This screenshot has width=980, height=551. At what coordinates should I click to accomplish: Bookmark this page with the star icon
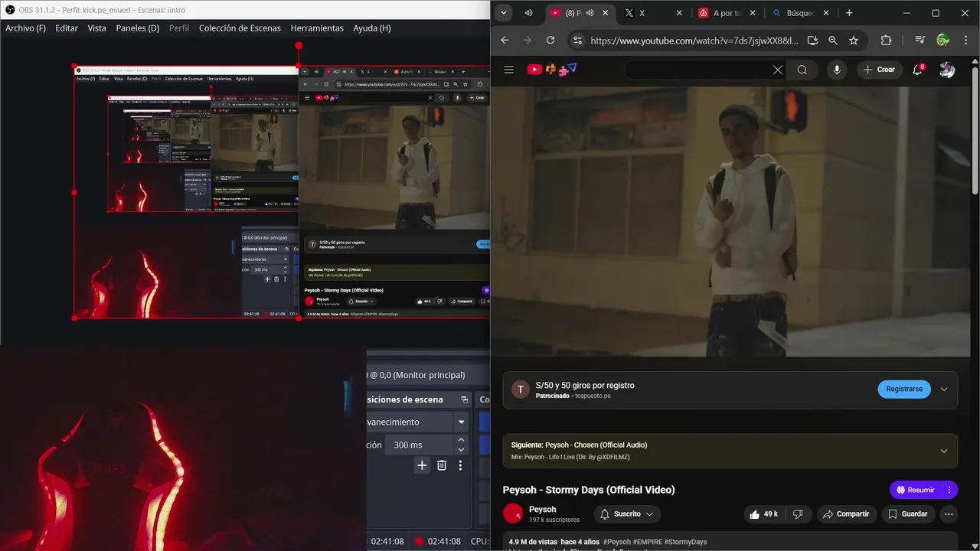click(x=854, y=41)
